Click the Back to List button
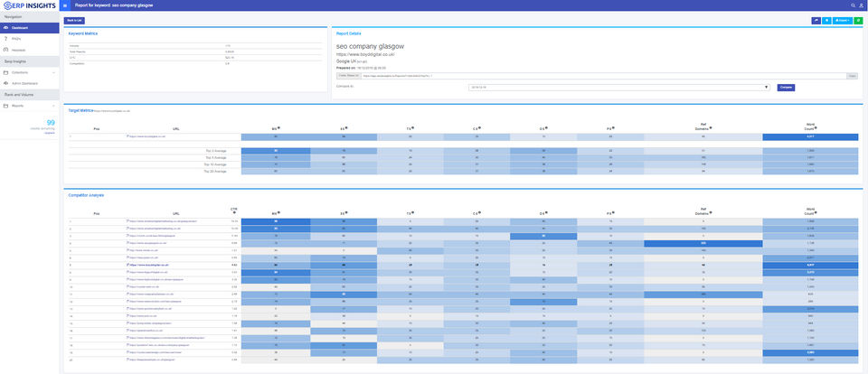The height and width of the screenshot is (374, 868). 74,21
